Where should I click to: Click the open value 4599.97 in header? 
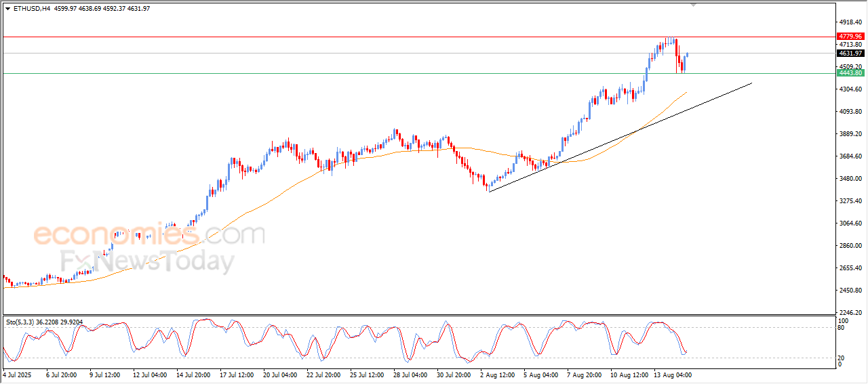[x=65, y=9]
